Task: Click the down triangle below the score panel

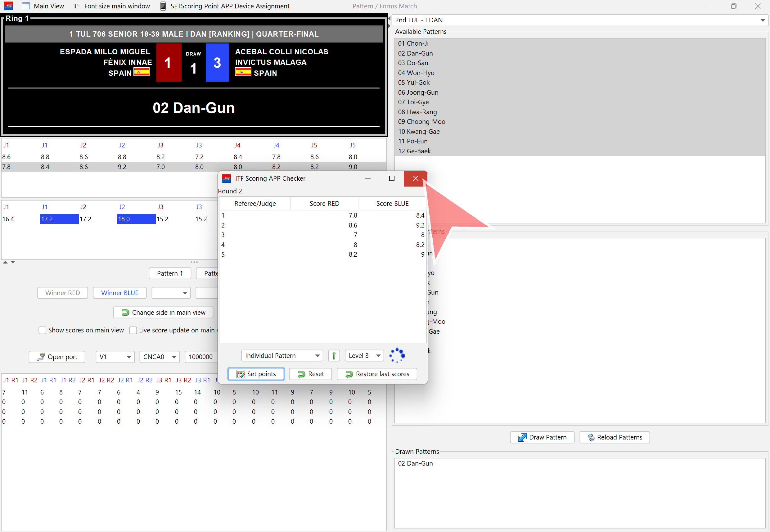Action: pos(13,262)
